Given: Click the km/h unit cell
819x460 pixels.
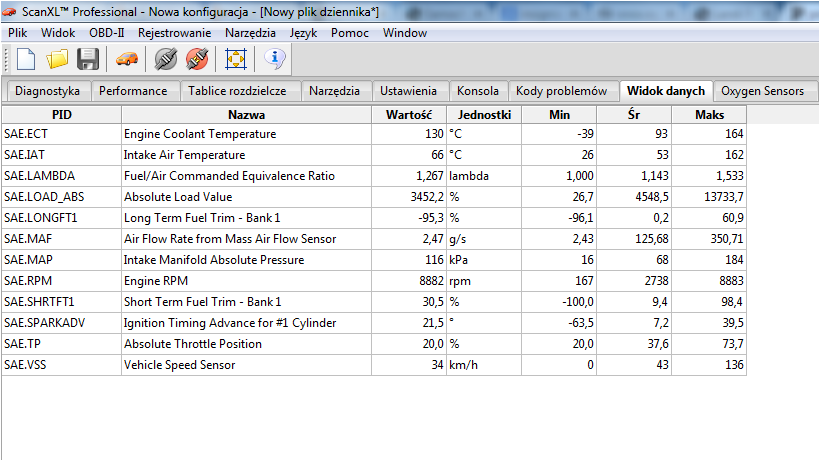Looking at the screenshot, I should 484,365.
